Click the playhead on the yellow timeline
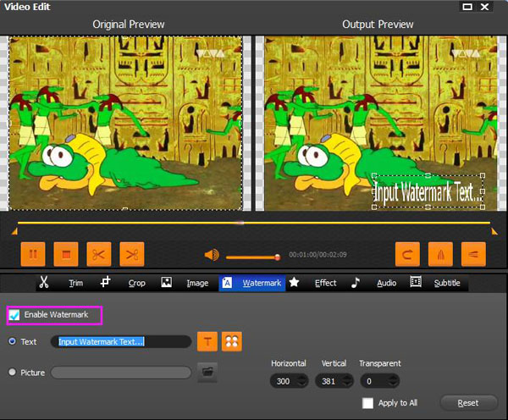 (240, 223)
